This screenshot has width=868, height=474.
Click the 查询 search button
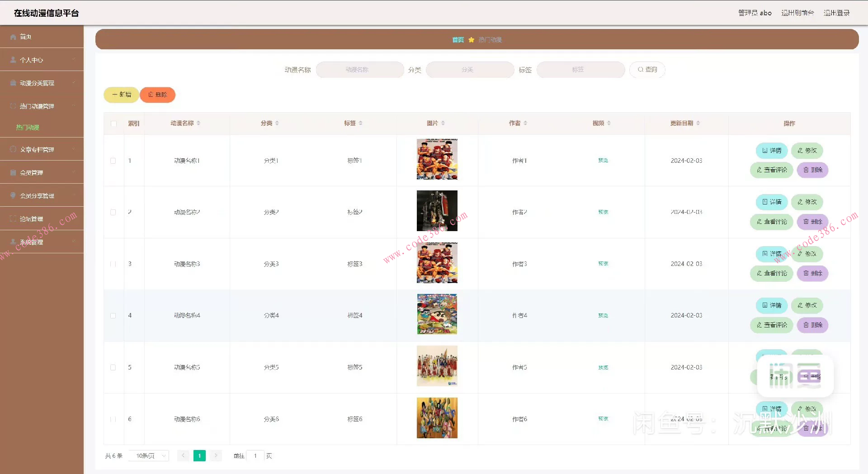click(x=647, y=70)
